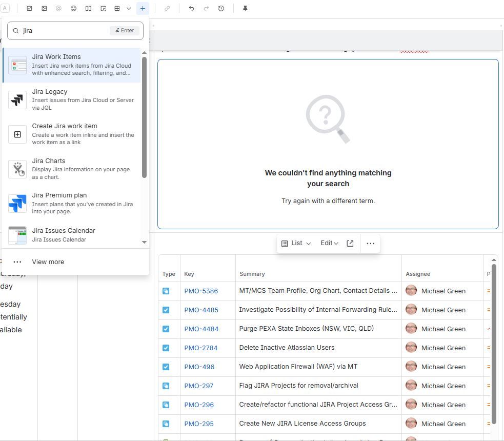Click the task type icon for PMO-496
The width and height of the screenshot is (504, 441).
(x=166, y=367)
